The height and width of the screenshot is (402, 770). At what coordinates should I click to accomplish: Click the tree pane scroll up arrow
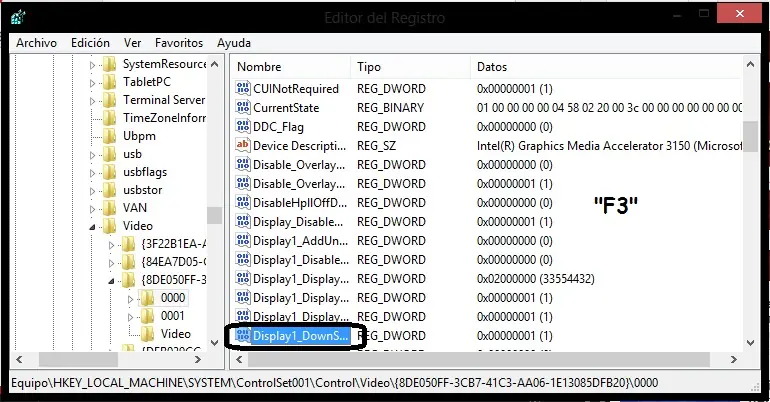pyautogui.click(x=215, y=64)
